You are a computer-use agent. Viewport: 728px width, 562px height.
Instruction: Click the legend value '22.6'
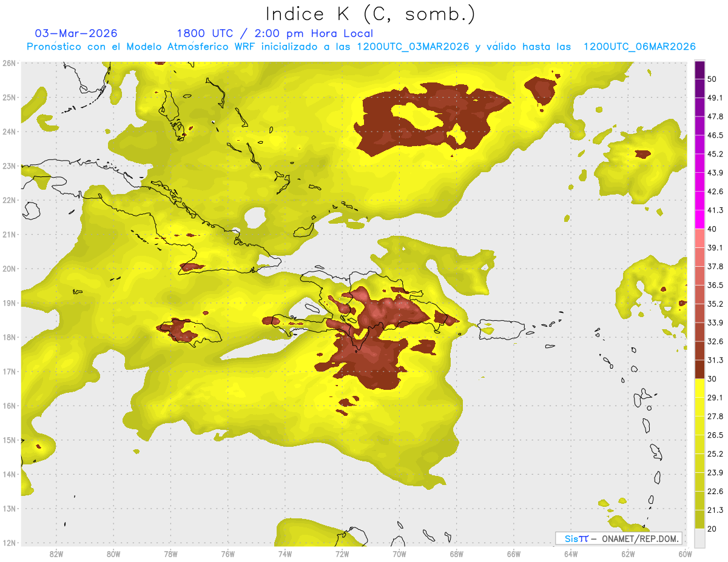click(x=715, y=492)
